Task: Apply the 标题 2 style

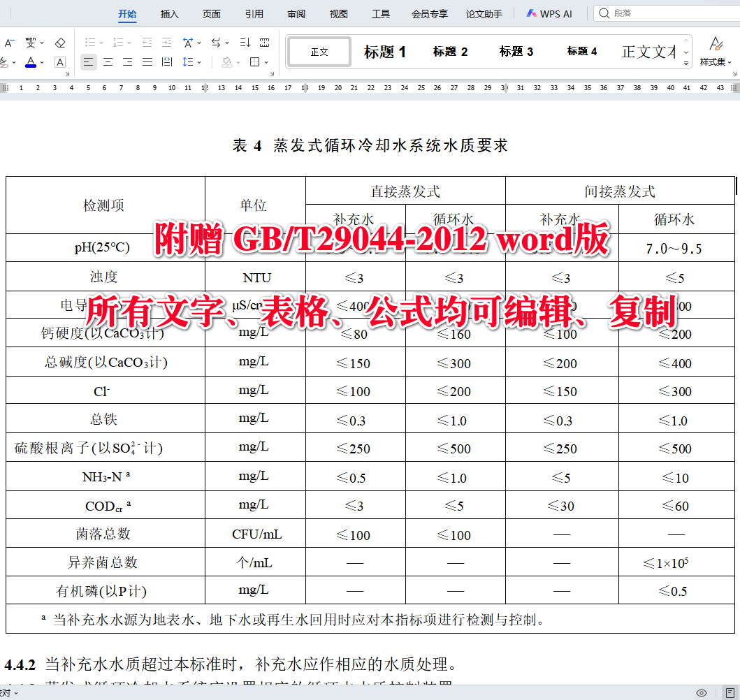Action: [x=451, y=52]
